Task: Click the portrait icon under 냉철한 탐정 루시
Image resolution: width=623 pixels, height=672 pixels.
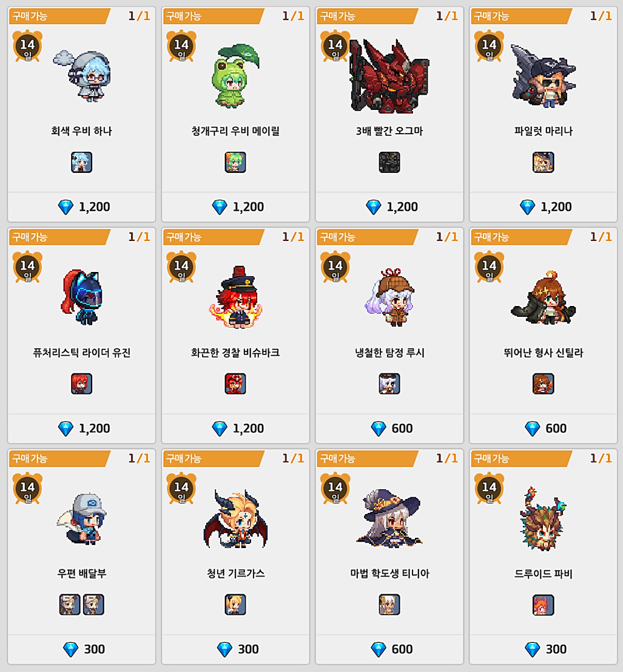Action: pyautogui.click(x=389, y=384)
